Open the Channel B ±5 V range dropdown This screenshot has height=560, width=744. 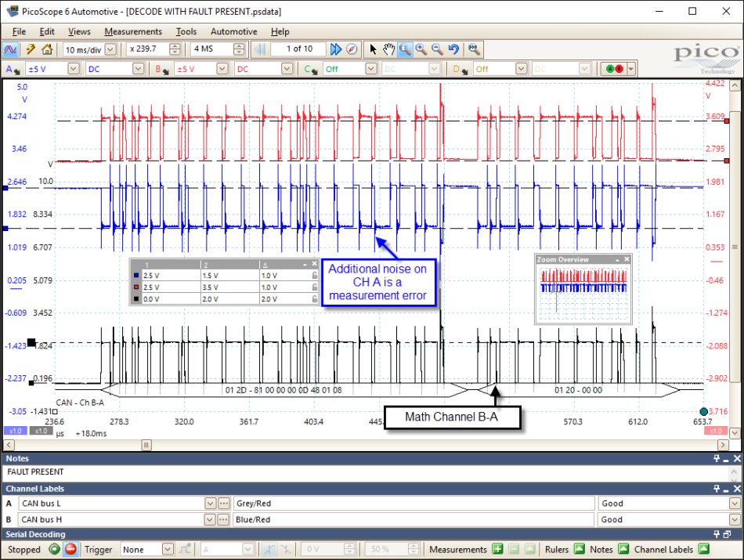click(x=222, y=69)
